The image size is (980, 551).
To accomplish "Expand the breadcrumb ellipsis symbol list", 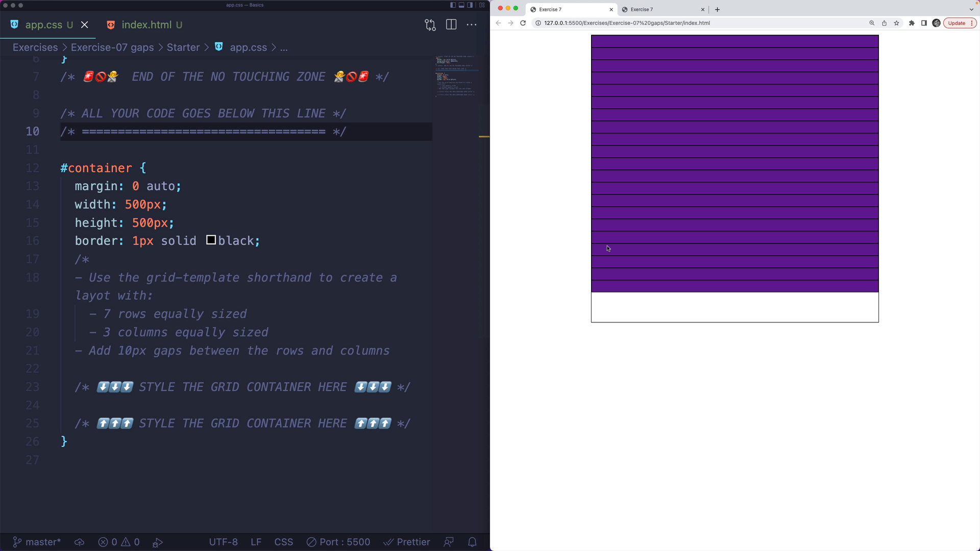I will click(284, 47).
